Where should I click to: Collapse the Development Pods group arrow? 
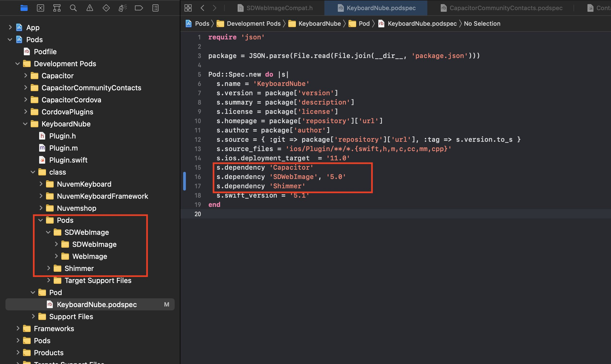click(18, 63)
